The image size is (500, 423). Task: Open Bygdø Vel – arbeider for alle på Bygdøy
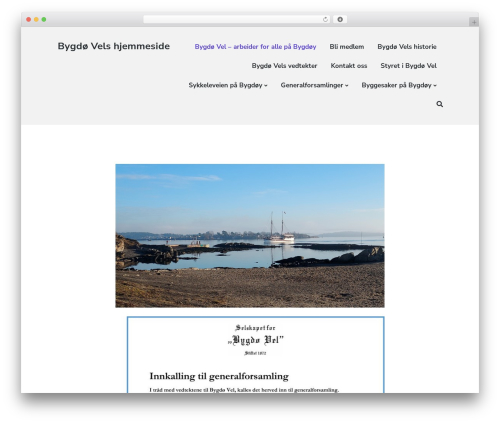tap(255, 47)
